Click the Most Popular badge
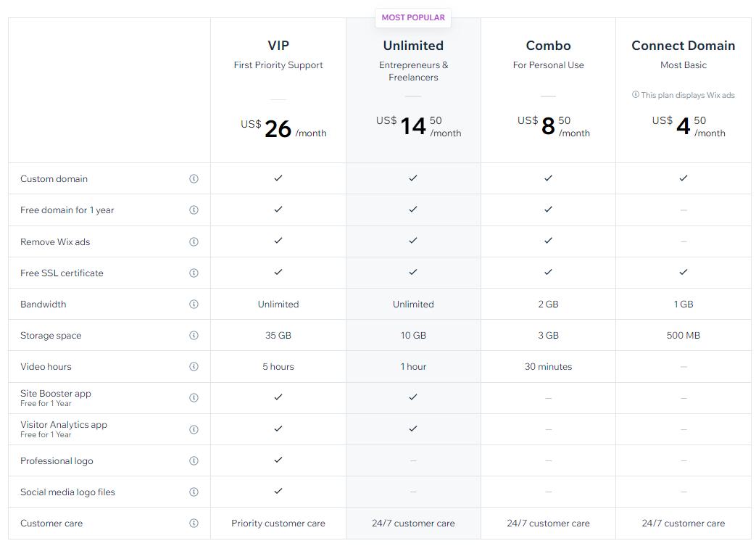 point(413,18)
